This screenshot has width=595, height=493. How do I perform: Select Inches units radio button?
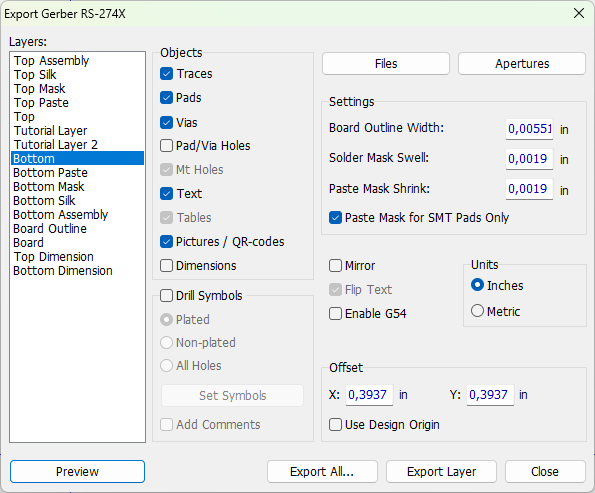click(x=477, y=285)
